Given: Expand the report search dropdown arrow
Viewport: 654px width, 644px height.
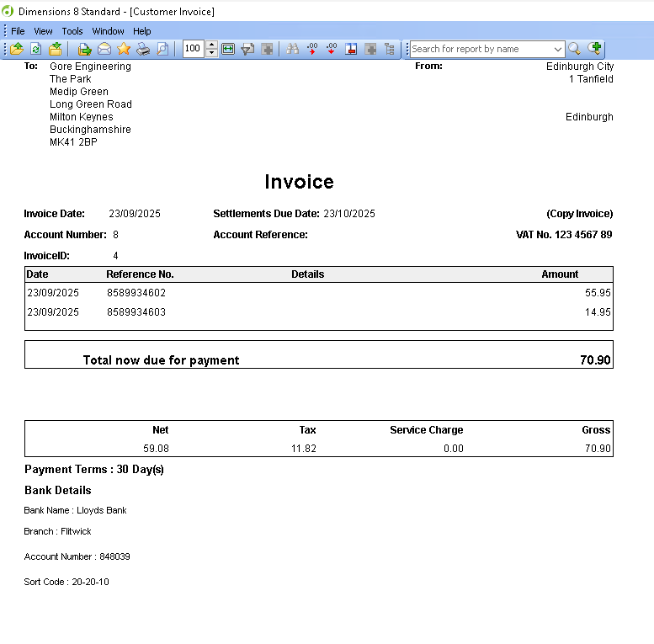Looking at the screenshot, I should point(557,49).
